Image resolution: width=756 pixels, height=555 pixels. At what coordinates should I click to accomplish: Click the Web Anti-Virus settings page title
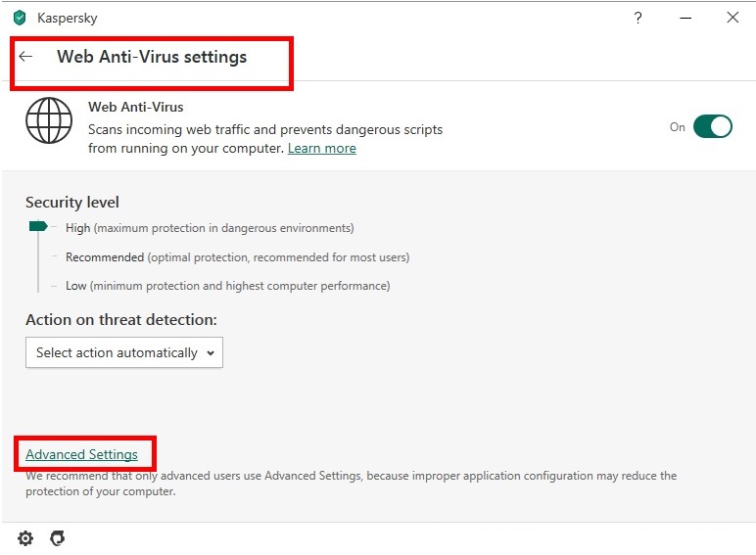(152, 57)
